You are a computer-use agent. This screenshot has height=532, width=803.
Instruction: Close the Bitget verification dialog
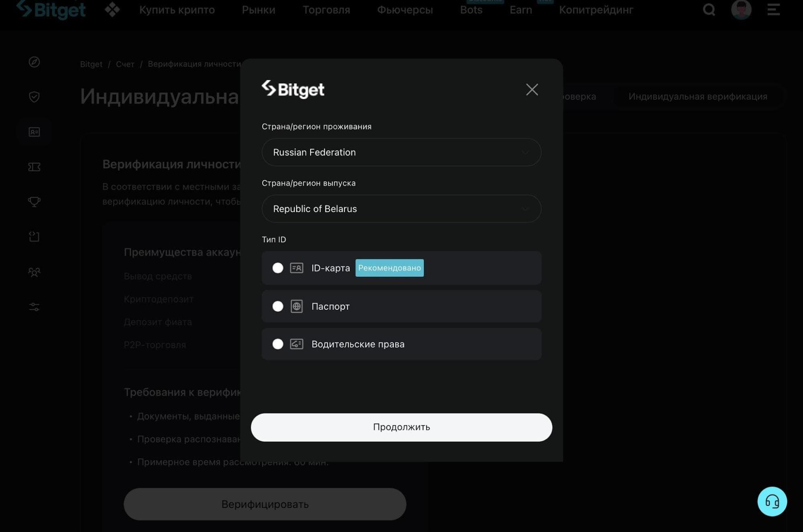click(x=532, y=89)
